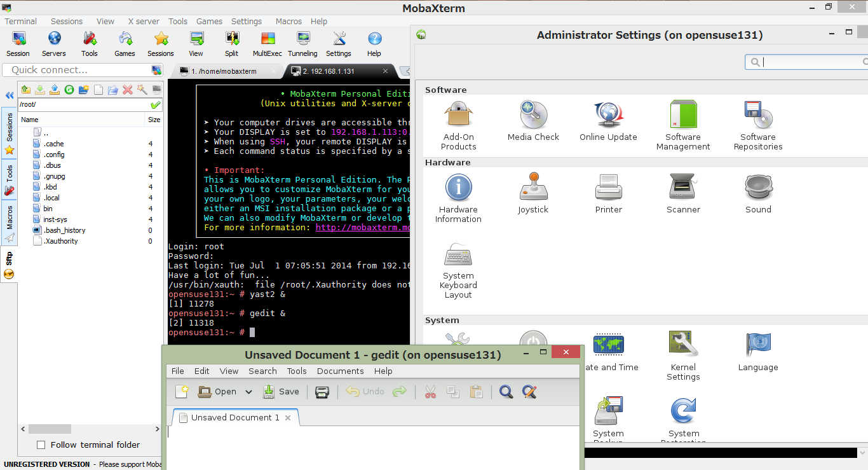This screenshot has height=470, width=868.
Task: Open Software Repositories module
Action: point(758,125)
